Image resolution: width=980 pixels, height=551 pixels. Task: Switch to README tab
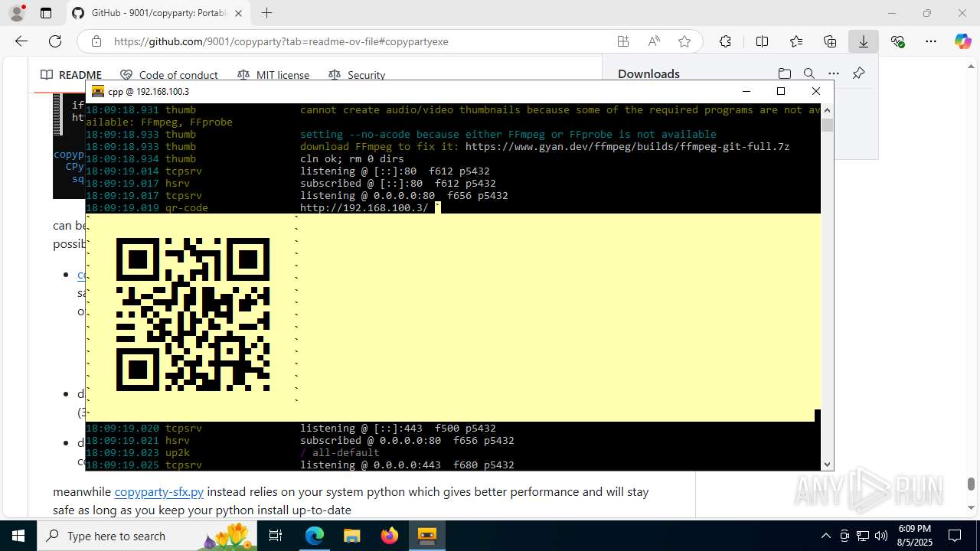coord(71,75)
